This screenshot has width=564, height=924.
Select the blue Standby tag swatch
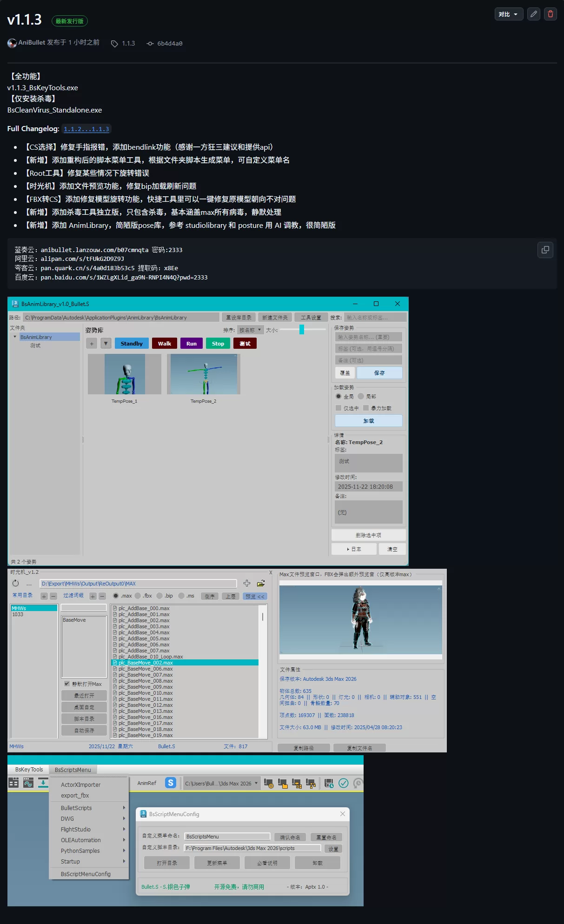(132, 344)
